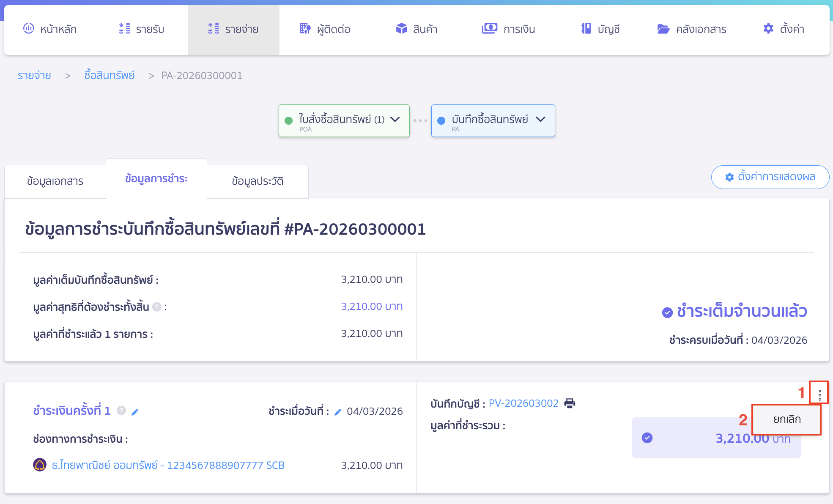Open คลังเอกสาร document storage icon
The image size is (833, 504).
click(x=663, y=29)
